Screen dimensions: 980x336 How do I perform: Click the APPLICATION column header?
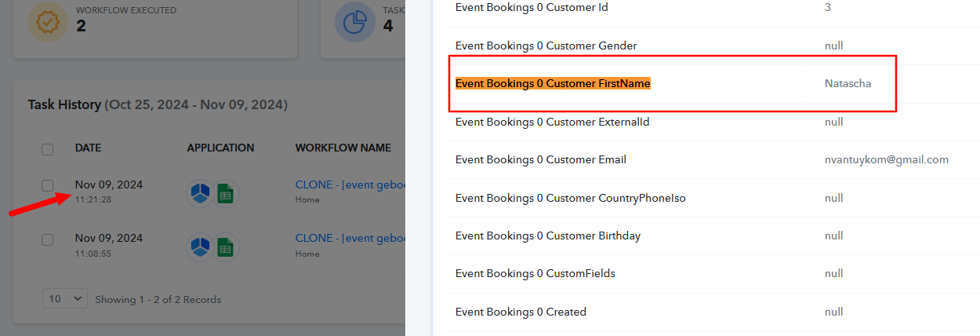coord(220,148)
